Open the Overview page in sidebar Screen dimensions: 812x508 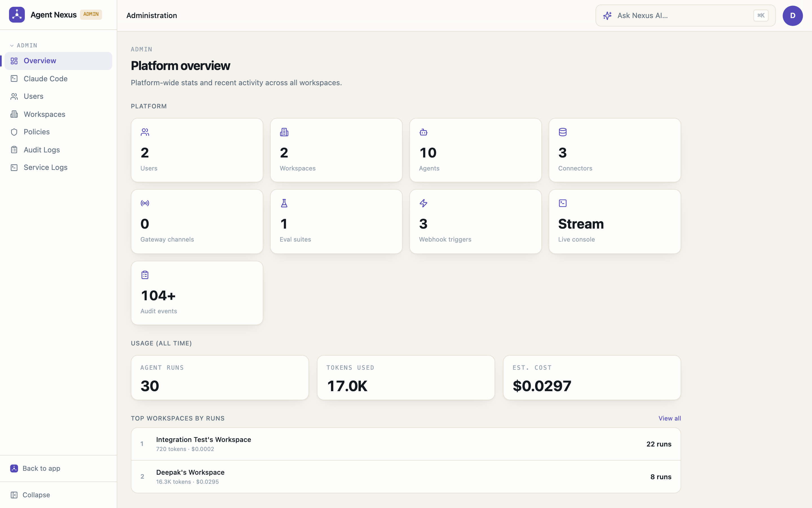pyautogui.click(x=58, y=61)
